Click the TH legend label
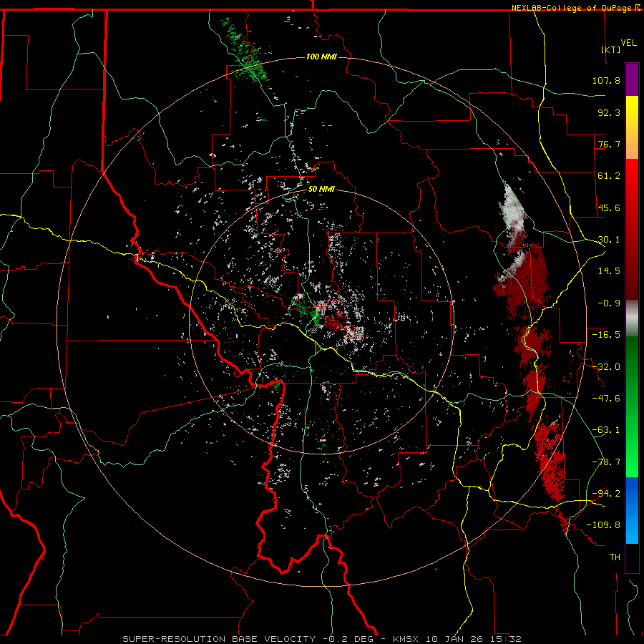The width and height of the screenshot is (644, 644). click(x=615, y=557)
